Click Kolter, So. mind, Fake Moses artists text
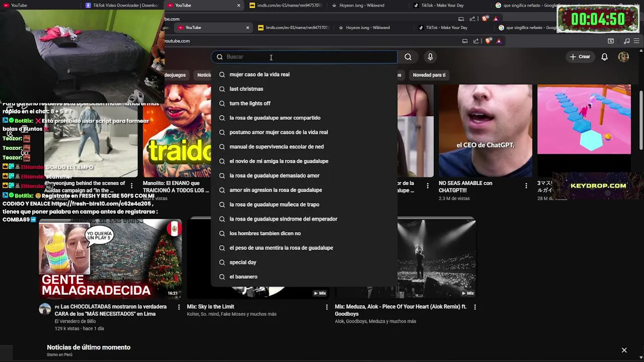Viewport: 644px width, 362px height. [232, 314]
